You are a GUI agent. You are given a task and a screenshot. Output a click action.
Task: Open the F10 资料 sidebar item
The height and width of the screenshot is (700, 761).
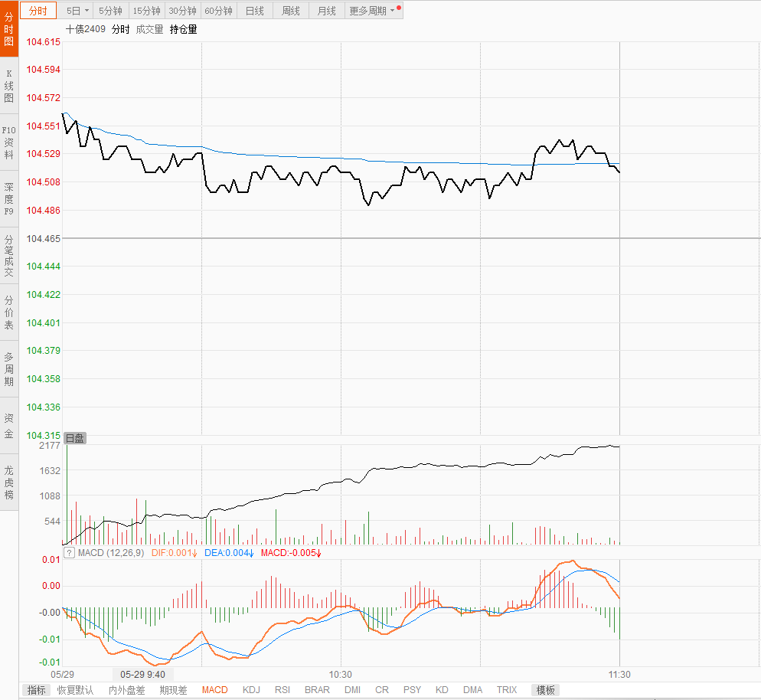9,142
